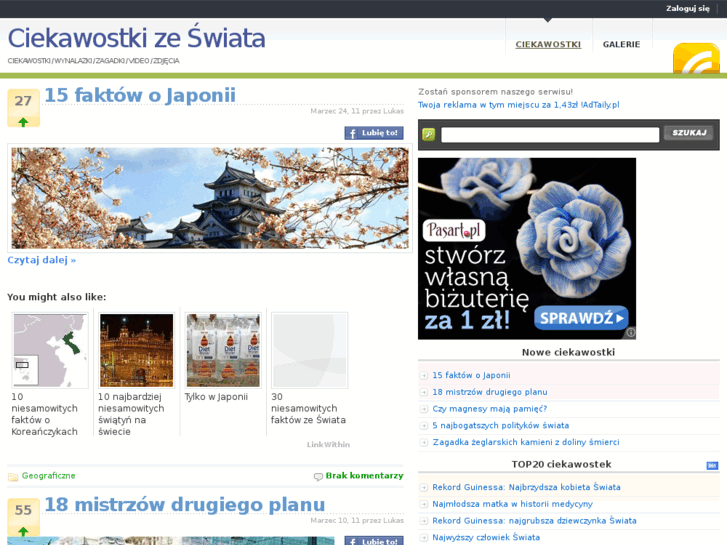Click the green magnifier search icon
The width and height of the screenshot is (727, 545).
pos(429,135)
